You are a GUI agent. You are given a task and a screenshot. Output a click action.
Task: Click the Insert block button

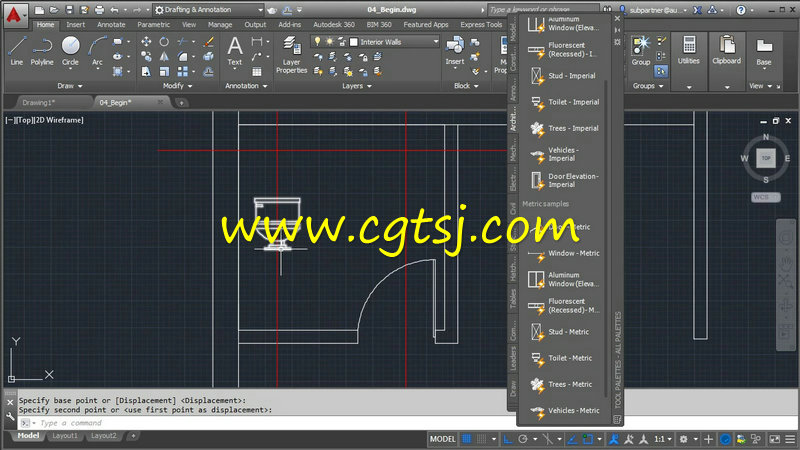(x=455, y=51)
